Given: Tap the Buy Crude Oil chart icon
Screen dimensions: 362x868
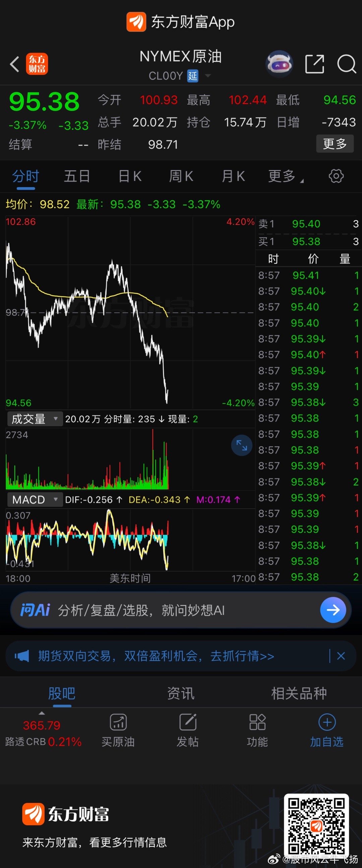Looking at the screenshot, I should (118, 722).
